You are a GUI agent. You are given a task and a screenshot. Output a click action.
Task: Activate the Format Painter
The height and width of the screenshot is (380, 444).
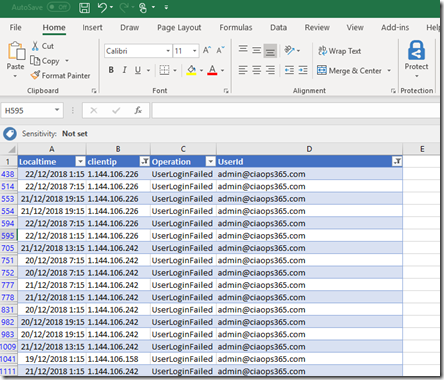tap(60, 76)
